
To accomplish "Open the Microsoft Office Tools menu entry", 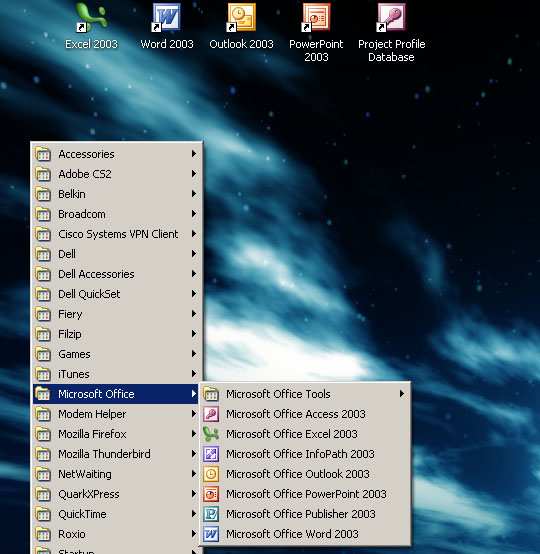I will coord(306,394).
